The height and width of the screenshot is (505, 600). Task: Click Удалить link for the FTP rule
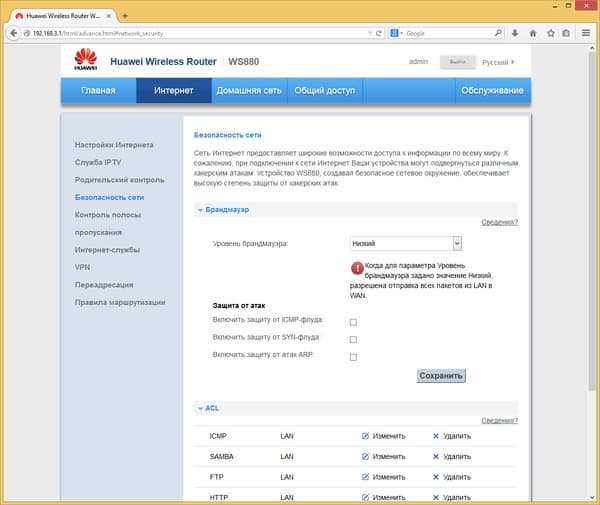point(457,477)
